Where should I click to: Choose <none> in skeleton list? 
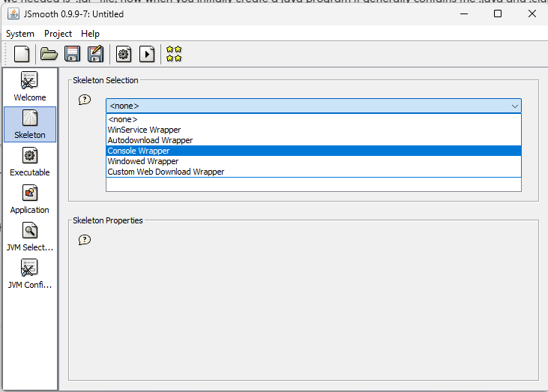click(313, 119)
